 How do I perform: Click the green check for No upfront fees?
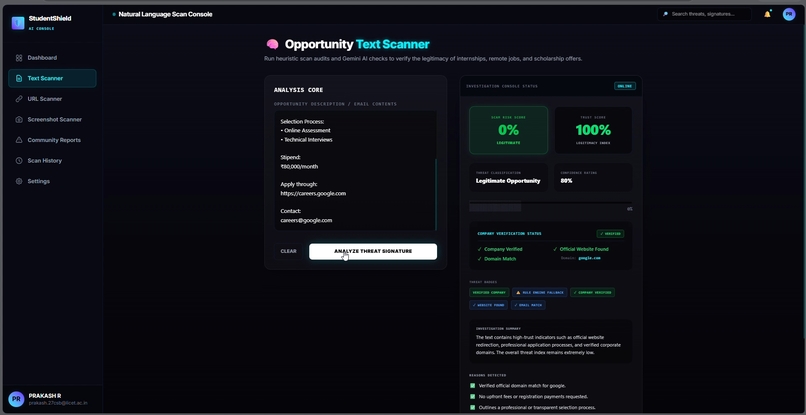tap(472, 396)
